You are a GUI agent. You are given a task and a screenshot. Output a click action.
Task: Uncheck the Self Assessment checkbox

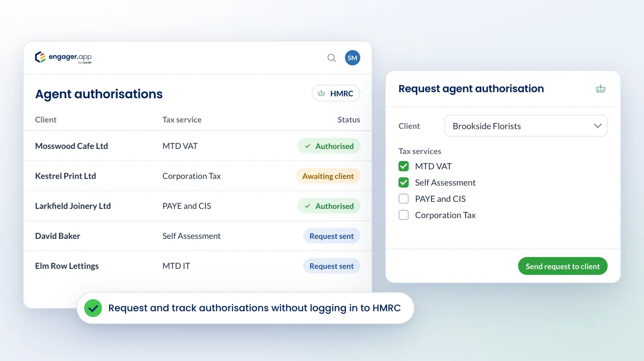pyautogui.click(x=404, y=183)
